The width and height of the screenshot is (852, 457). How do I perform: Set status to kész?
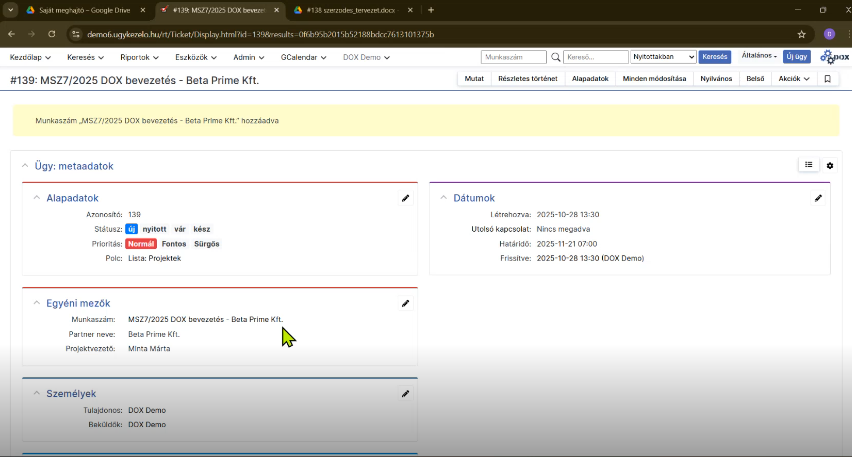202,229
